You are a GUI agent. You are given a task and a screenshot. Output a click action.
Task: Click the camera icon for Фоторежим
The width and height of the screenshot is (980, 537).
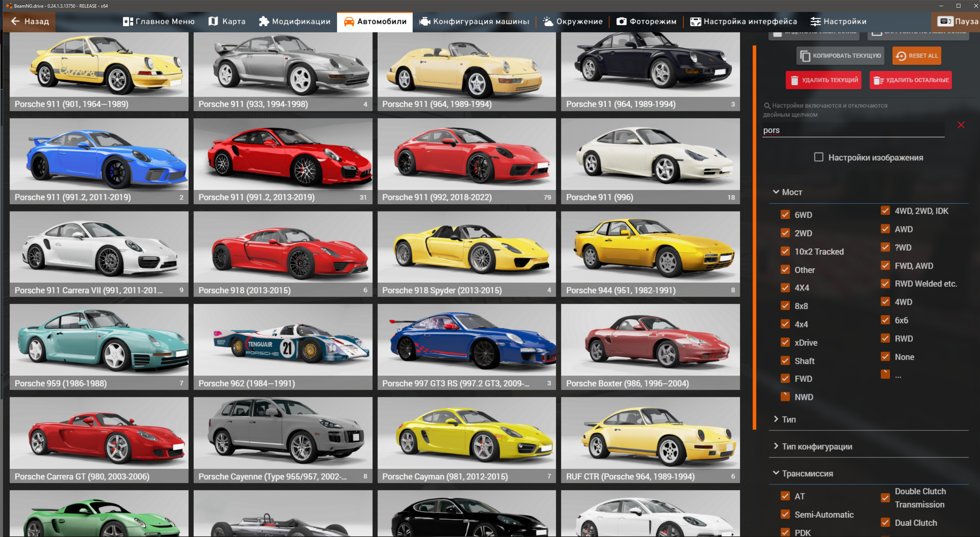coord(621,21)
